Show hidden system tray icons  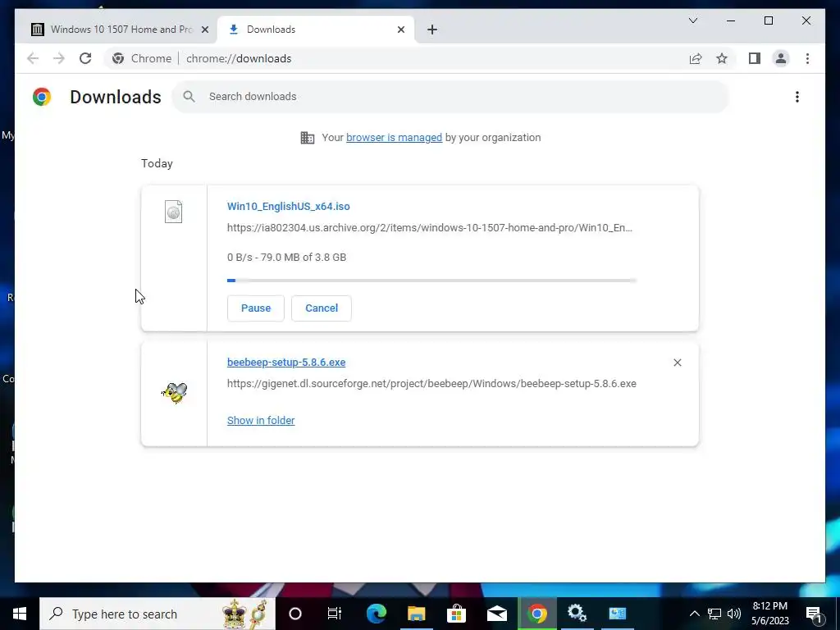(x=694, y=614)
